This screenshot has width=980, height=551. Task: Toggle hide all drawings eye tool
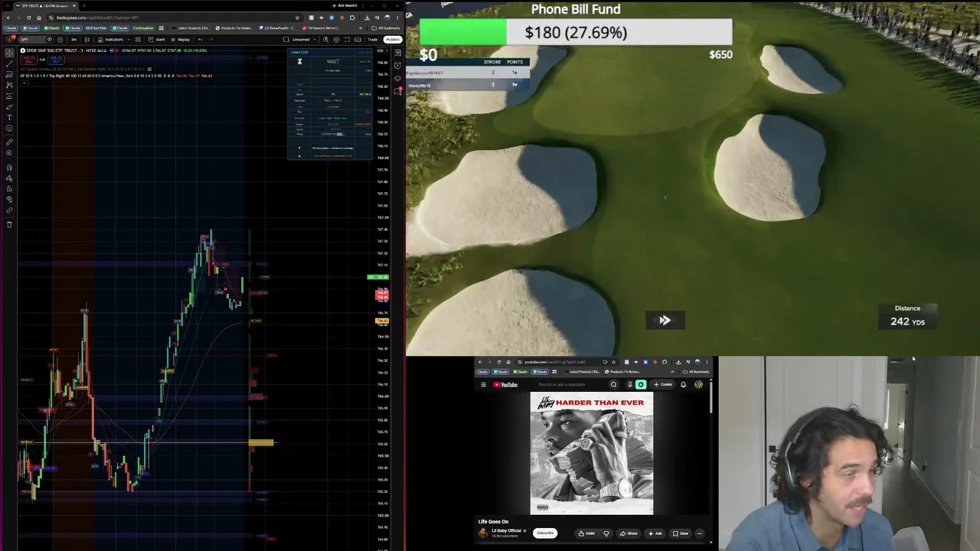[9, 200]
